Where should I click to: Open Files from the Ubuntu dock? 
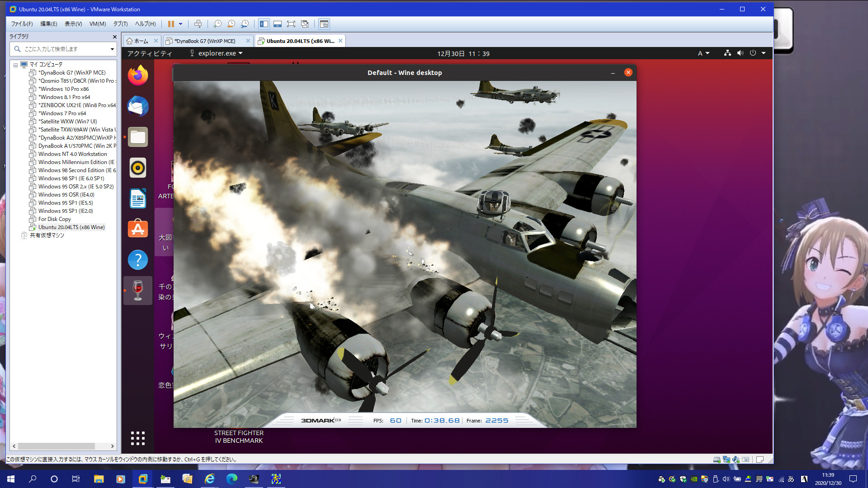138,137
